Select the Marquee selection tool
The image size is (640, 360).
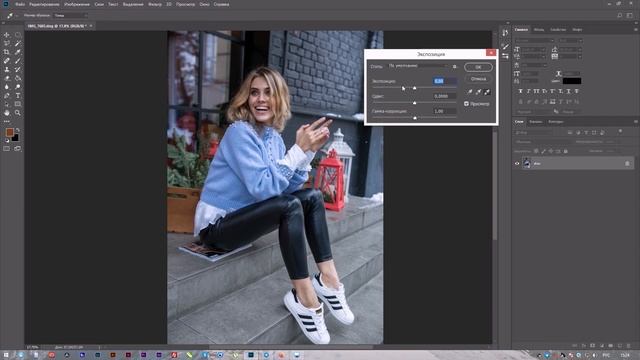[x=18, y=35]
